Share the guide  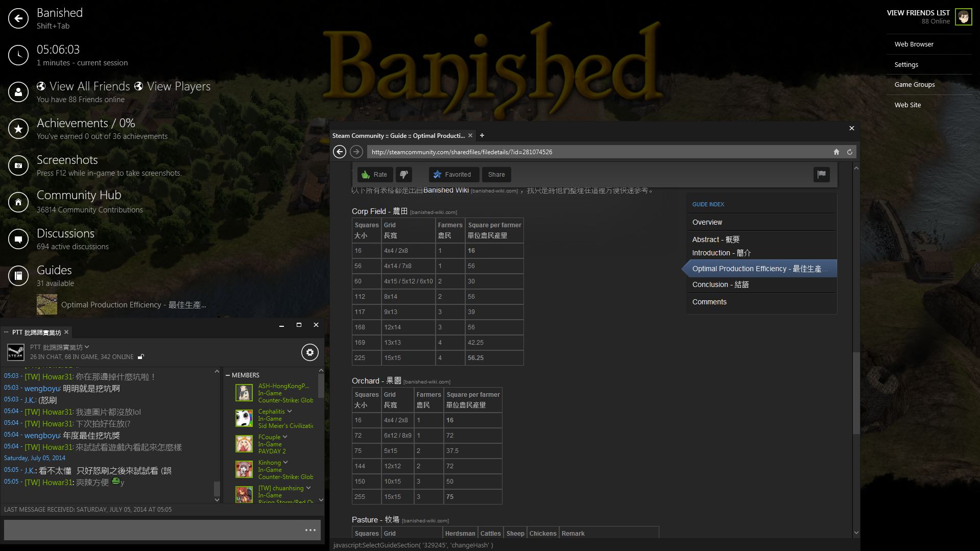click(496, 175)
